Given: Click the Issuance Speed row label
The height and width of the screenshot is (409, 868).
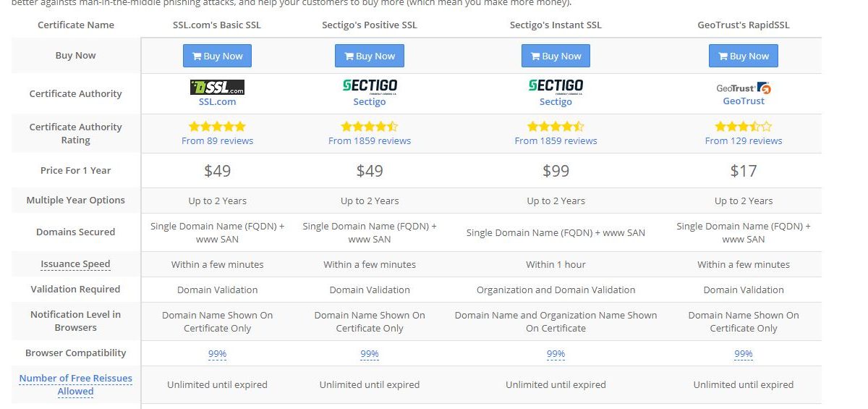Looking at the screenshot, I should pyautogui.click(x=76, y=263).
